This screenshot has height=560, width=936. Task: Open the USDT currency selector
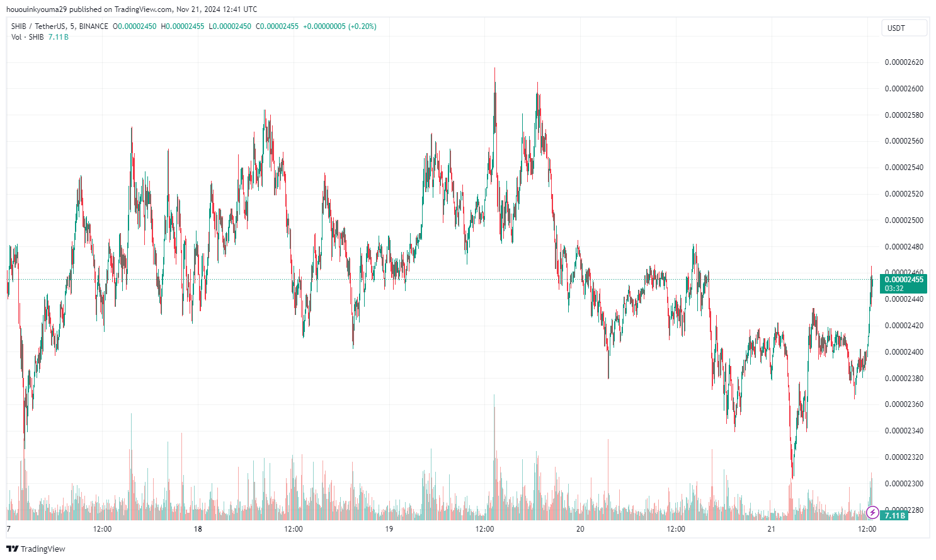click(904, 28)
